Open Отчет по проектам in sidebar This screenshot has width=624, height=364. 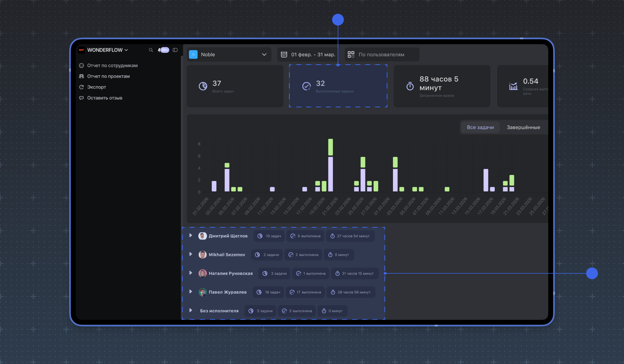[108, 77]
